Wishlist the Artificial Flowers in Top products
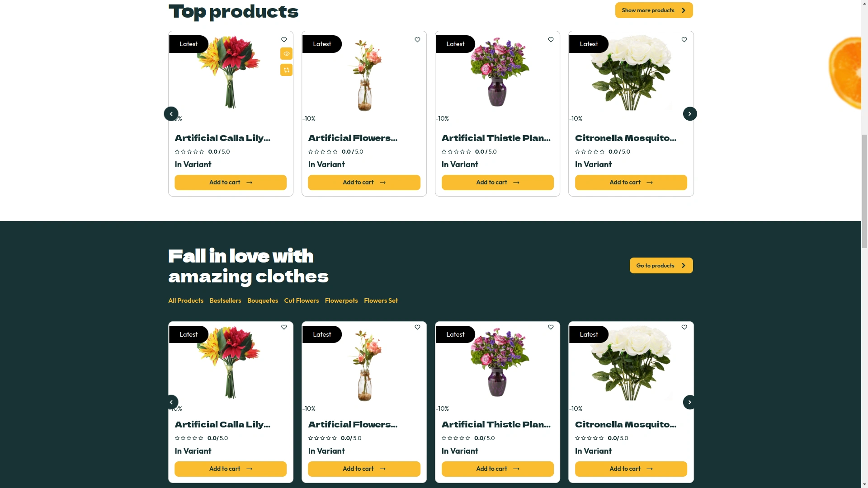Screen dimensions: 868x488 click(x=417, y=40)
